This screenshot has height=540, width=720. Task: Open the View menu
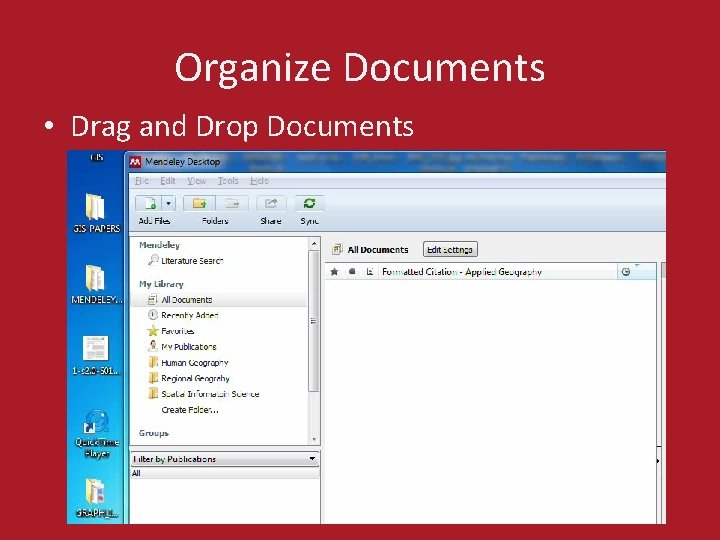197,181
